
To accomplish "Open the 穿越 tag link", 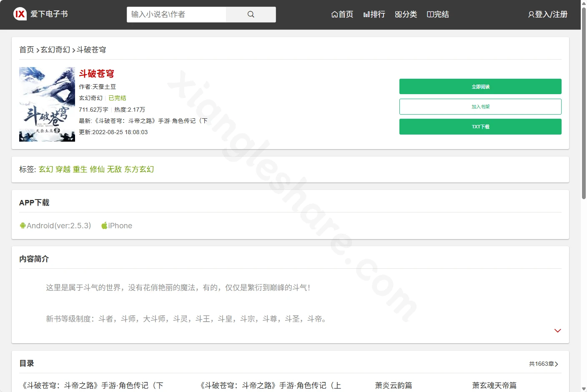I will pos(63,169).
